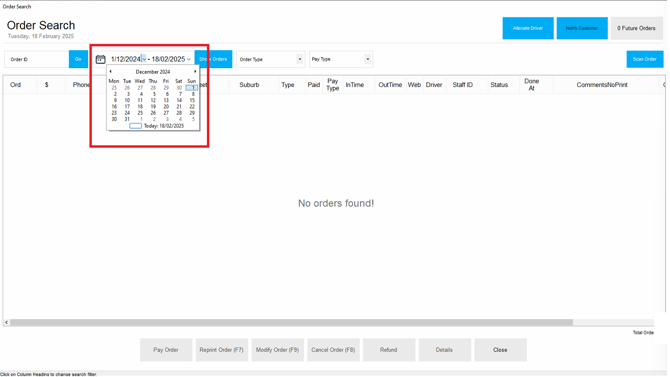Click the CommentsNoPrint column heading

coord(602,85)
